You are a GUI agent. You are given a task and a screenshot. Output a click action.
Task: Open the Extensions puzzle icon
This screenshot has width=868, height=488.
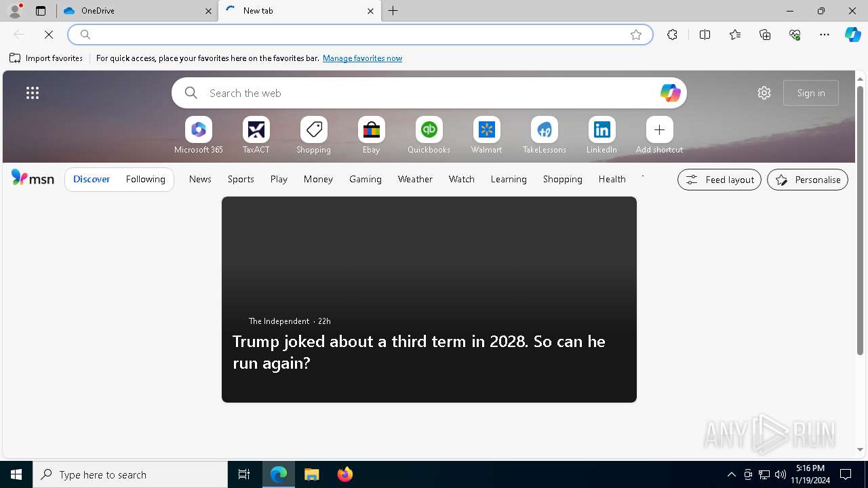[x=672, y=35]
